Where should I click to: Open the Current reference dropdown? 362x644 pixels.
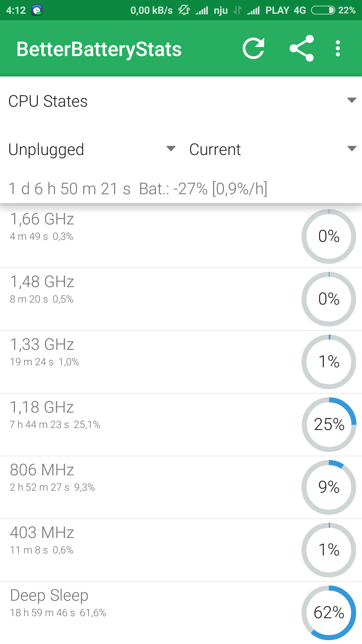point(272,149)
